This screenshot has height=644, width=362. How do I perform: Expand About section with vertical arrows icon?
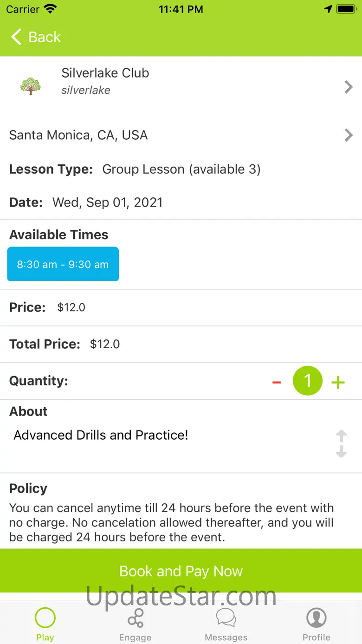click(342, 444)
